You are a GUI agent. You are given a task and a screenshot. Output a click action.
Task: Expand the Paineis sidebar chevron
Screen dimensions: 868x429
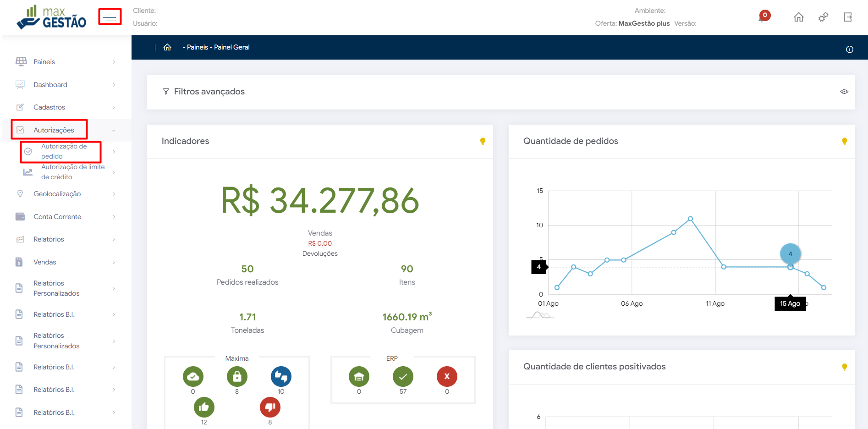[114, 62]
